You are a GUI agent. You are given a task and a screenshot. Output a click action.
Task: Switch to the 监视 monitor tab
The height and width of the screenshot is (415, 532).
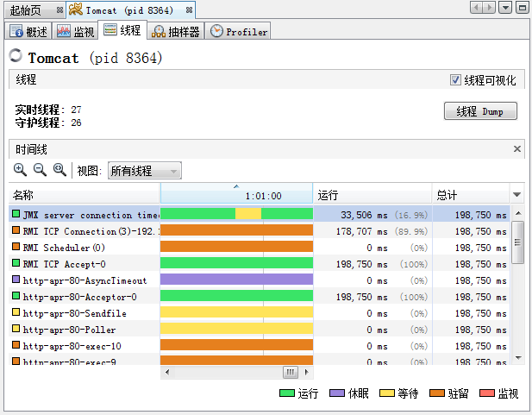76,32
